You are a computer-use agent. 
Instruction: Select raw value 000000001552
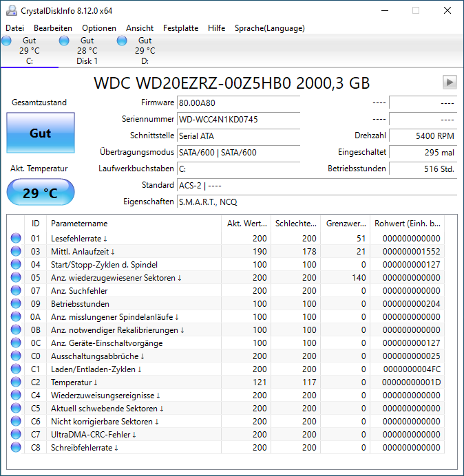411,251
